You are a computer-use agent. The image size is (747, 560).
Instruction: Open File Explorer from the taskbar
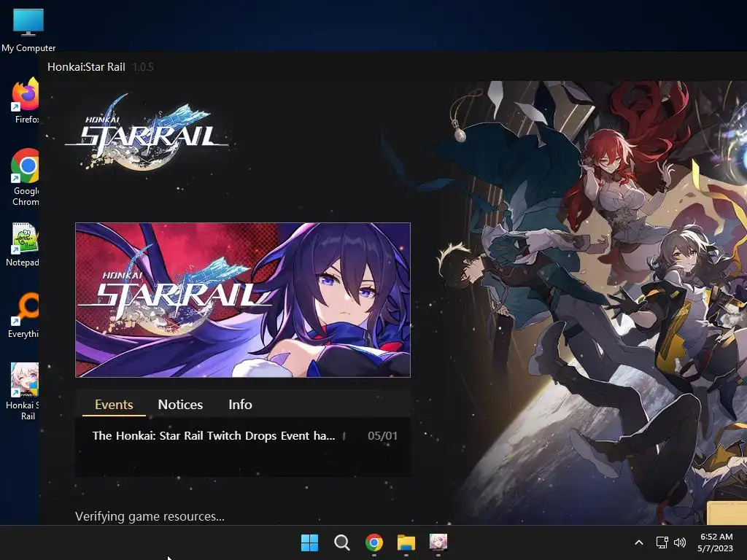coord(406,542)
